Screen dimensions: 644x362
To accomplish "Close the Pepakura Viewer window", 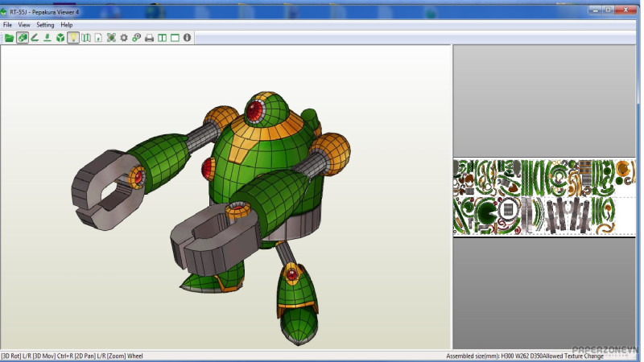I will (x=625, y=10).
